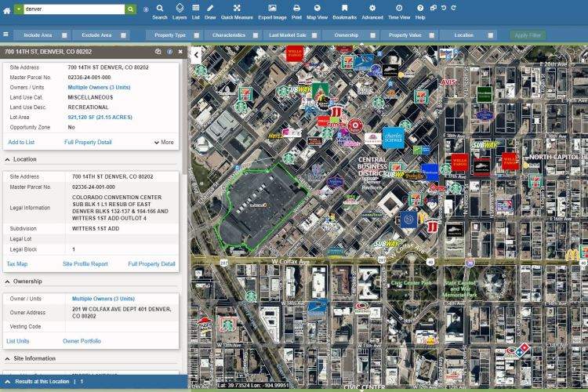Toggle the Include Area checkbox
Image resolution: width=588 pixels, height=392 pixels.
(64, 35)
